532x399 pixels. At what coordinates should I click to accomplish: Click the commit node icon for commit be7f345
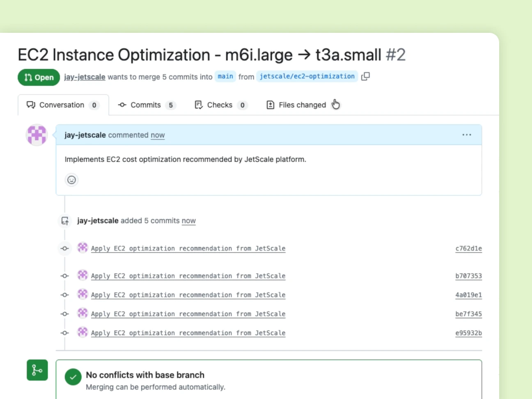coord(65,314)
